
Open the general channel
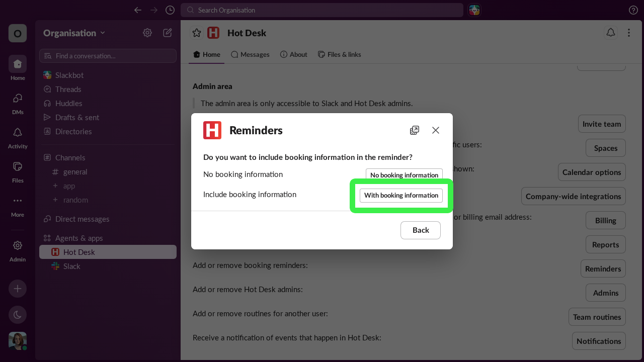pos(108,171)
